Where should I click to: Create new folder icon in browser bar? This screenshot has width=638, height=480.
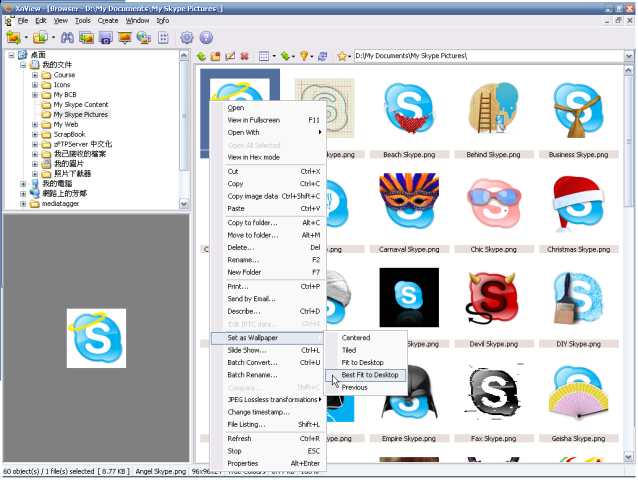point(215,57)
